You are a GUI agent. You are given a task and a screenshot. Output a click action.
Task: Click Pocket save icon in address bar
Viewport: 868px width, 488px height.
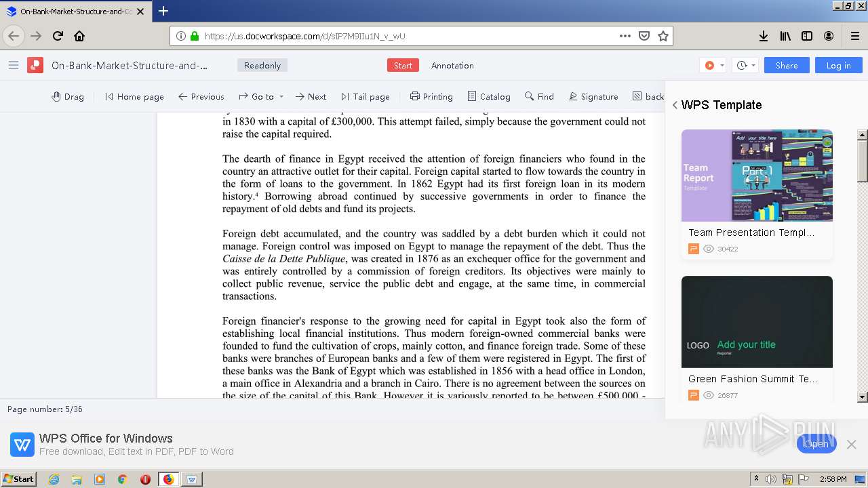(644, 36)
